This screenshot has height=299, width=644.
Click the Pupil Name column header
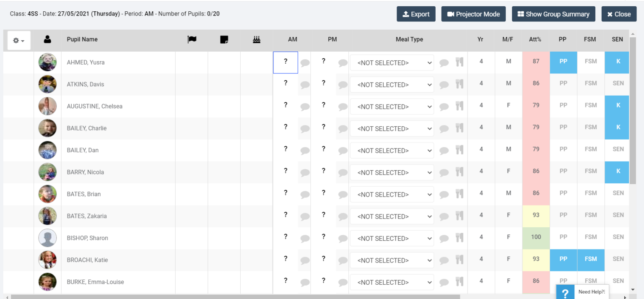tap(82, 39)
